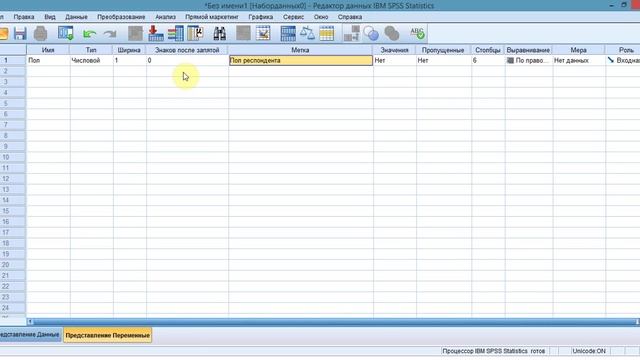Click the Split file grid icon

[x=288, y=33]
